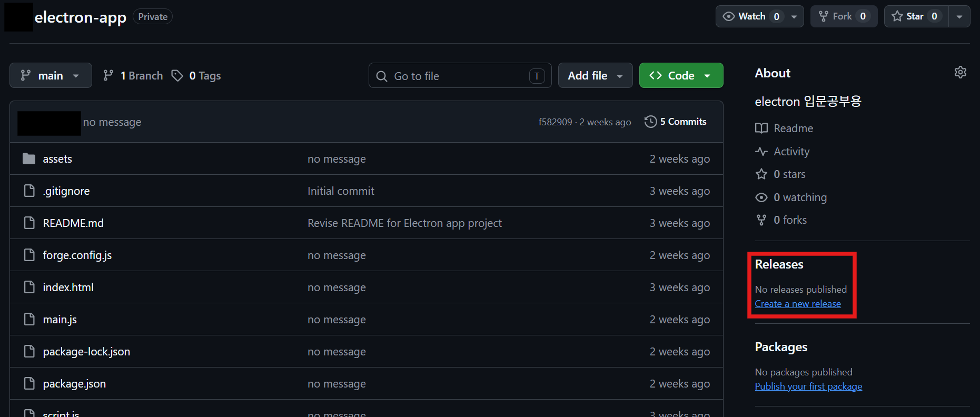Open the Releases section heading
The height and width of the screenshot is (417, 980).
tap(779, 264)
